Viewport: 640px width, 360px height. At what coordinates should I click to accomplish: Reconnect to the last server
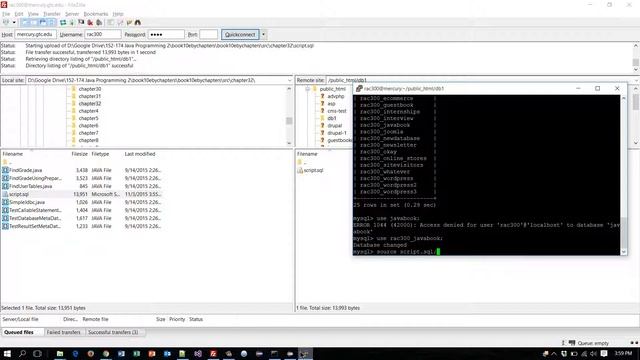click(x=99, y=22)
